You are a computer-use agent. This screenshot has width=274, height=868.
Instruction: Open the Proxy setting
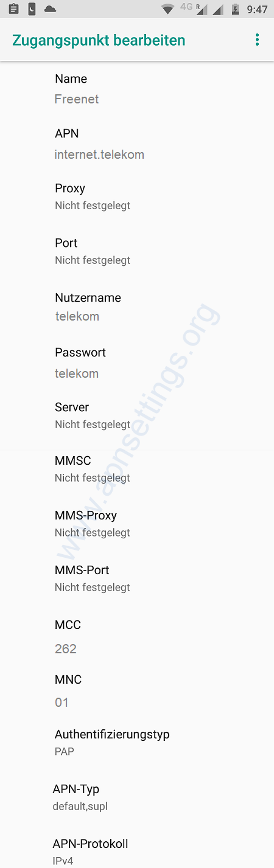[137, 196]
